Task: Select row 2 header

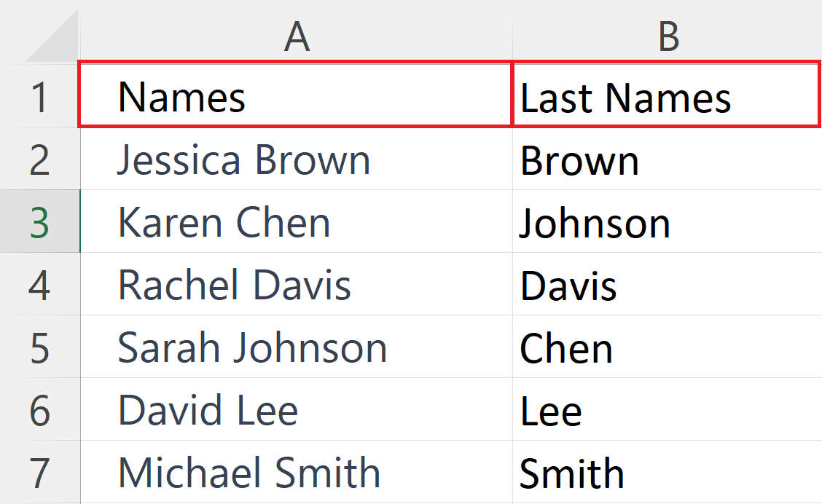Action: click(40, 159)
